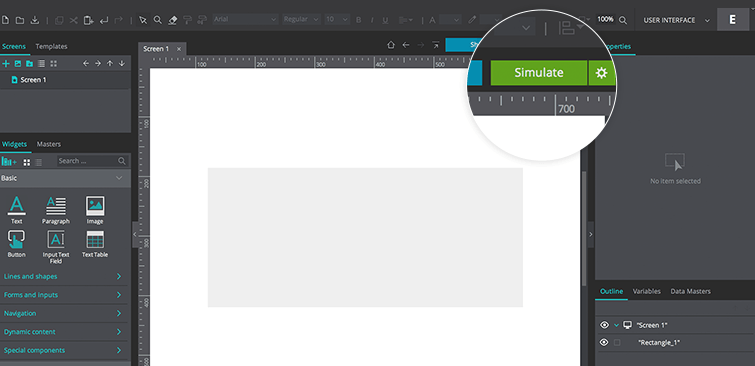Tick the checkbox beside Rectangle_1
Viewport: 755px width, 366px height.
[x=617, y=343]
